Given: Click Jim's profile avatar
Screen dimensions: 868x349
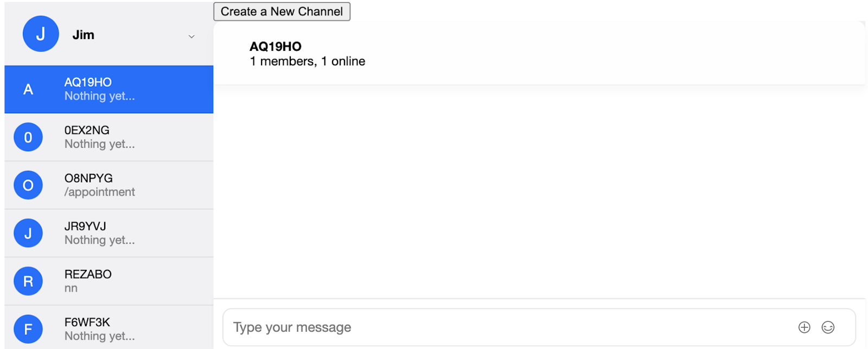Looking at the screenshot, I should [x=41, y=34].
